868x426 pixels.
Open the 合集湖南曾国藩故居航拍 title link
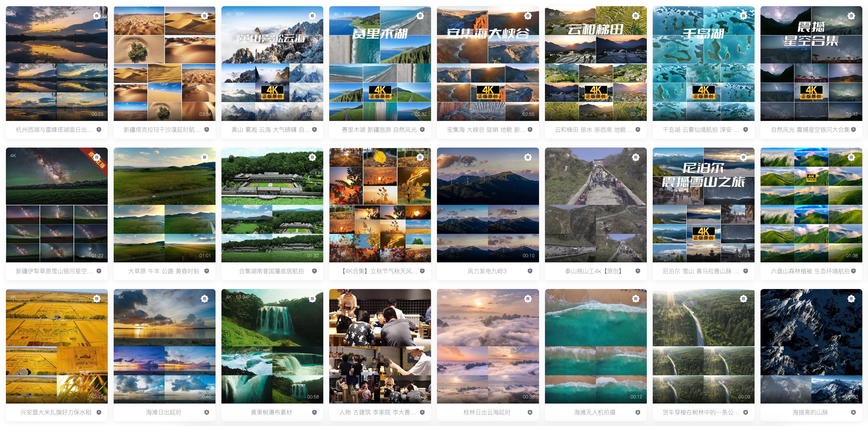[271, 271]
